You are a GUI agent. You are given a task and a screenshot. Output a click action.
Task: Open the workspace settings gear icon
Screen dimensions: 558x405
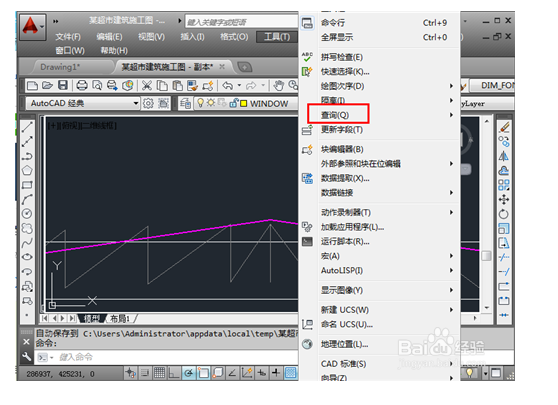[148, 104]
